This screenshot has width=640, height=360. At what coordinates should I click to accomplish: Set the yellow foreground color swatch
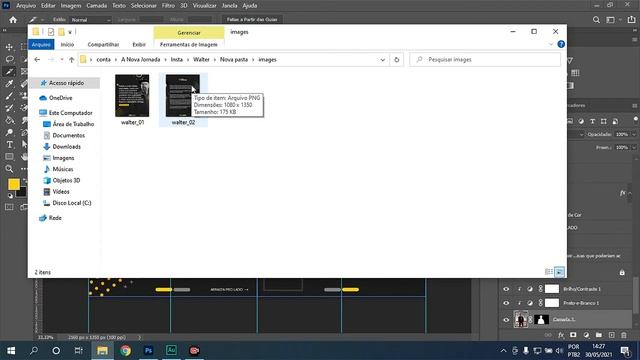[13, 184]
